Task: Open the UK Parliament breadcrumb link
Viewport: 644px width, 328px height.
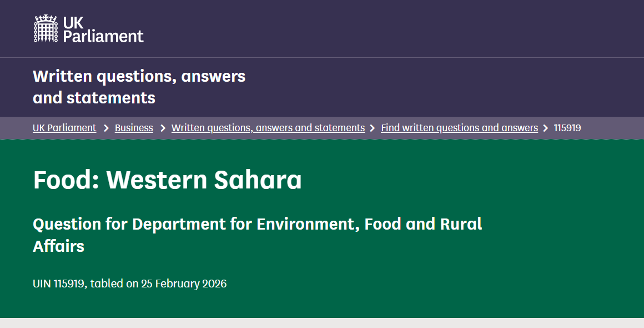Action: pyautogui.click(x=64, y=128)
